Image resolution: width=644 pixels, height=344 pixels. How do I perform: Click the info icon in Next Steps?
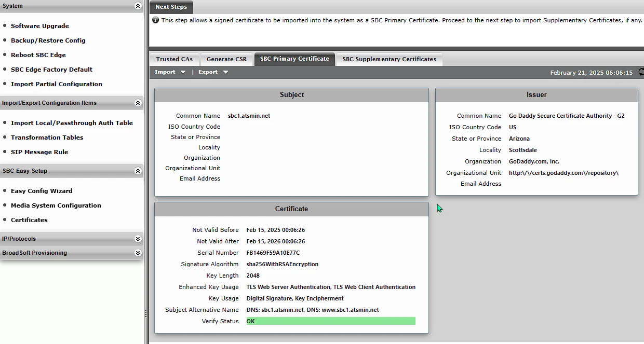point(155,20)
